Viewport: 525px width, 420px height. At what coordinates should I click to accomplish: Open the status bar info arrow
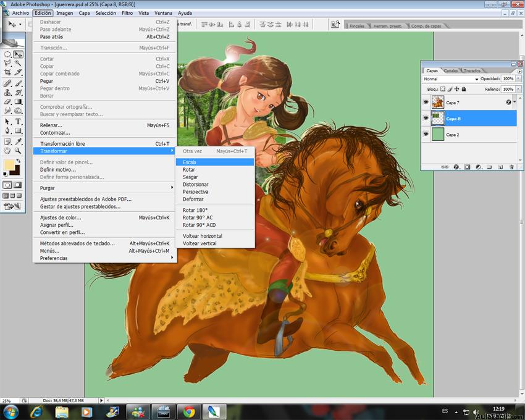[x=101, y=400]
